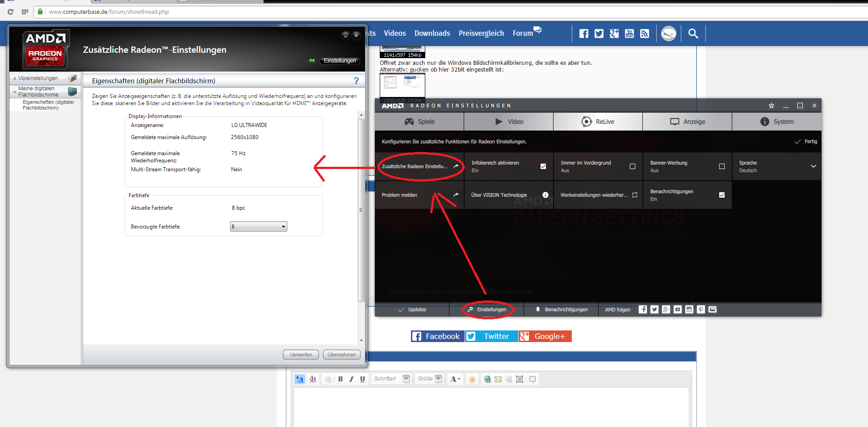This screenshot has width=868, height=427.
Task: Open Größe font size dropdown
Action: coord(430,379)
